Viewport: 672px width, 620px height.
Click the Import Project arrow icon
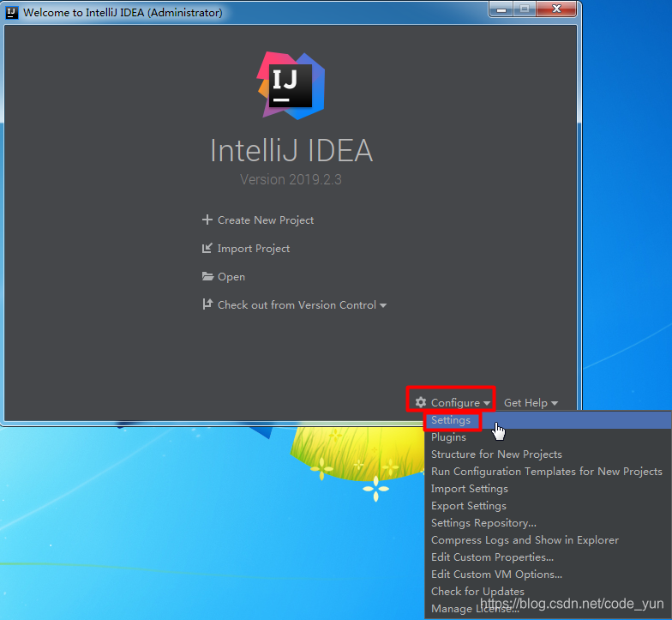pyautogui.click(x=207, y=248)
